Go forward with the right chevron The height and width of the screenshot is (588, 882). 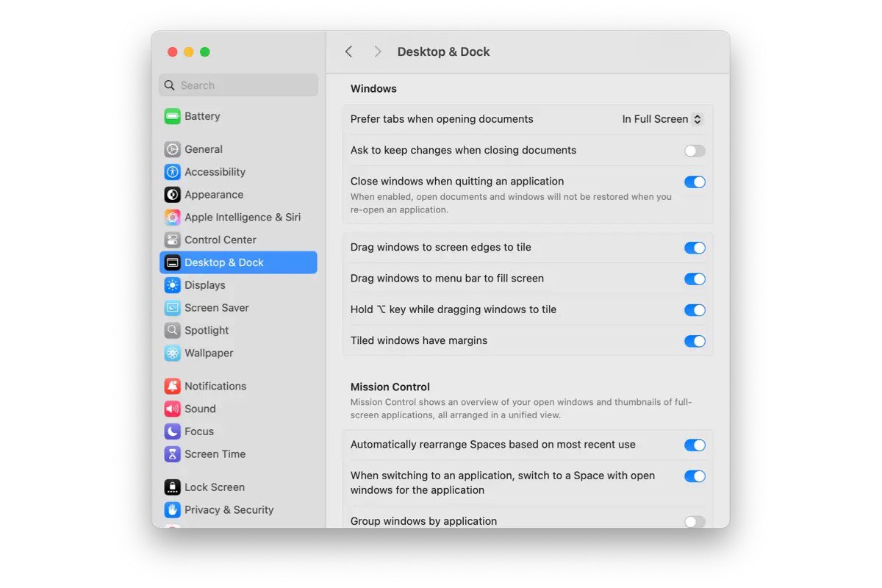point(378,51)
